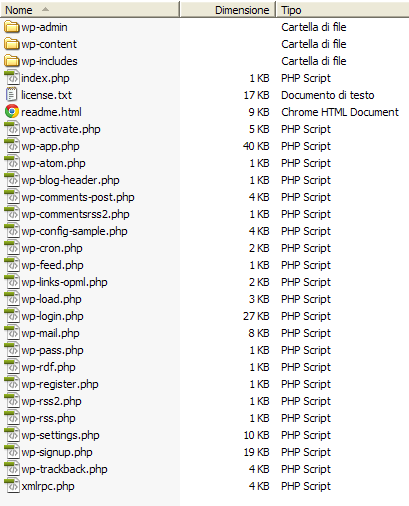Click the wp-activate.php file icon
Image resolution: width=409 pixels, height=506 pixels.
(x=12, y=129)
